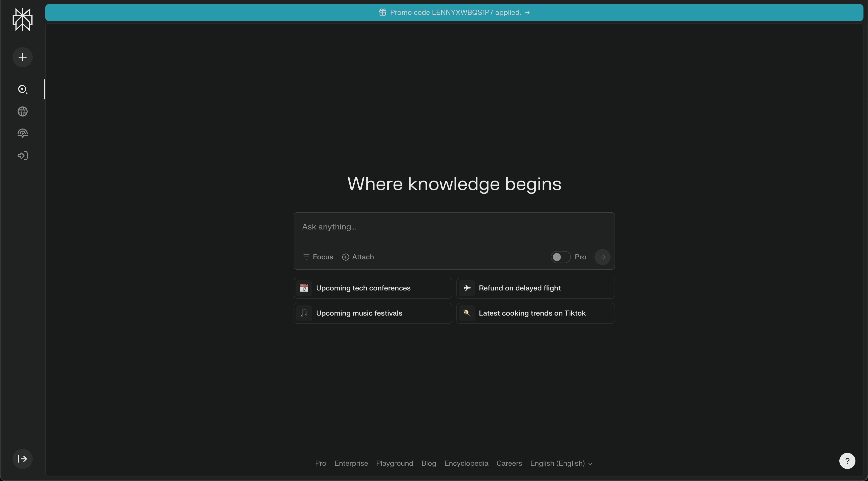Open the Home search sidebar icon

(22, 89)
